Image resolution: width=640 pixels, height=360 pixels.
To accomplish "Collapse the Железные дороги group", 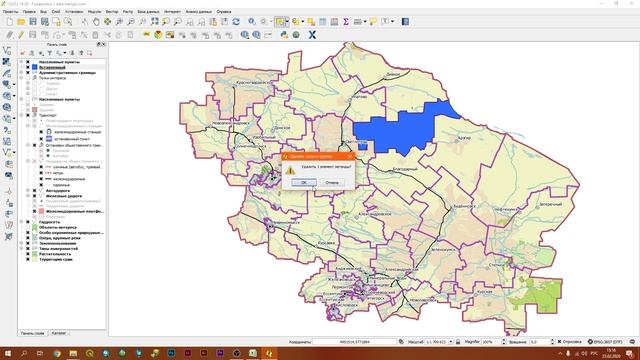I will coord(28,196).
